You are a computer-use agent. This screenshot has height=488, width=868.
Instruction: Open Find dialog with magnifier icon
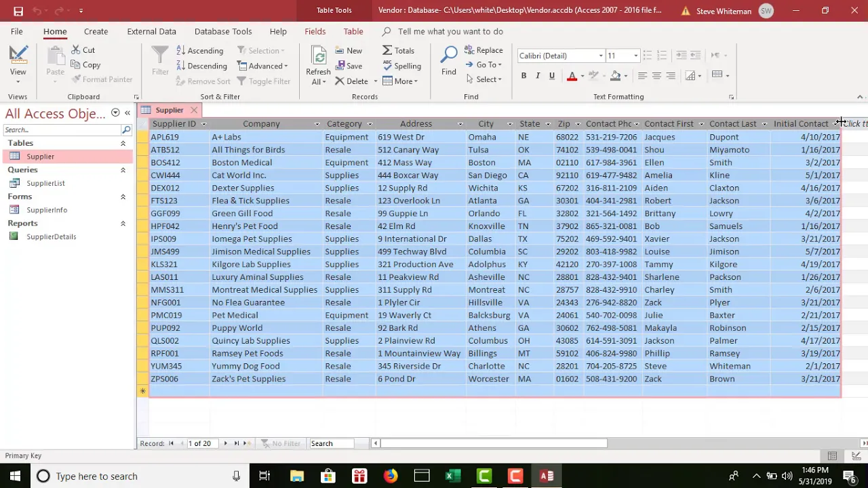pyautogui.click(x=449, y=61)
